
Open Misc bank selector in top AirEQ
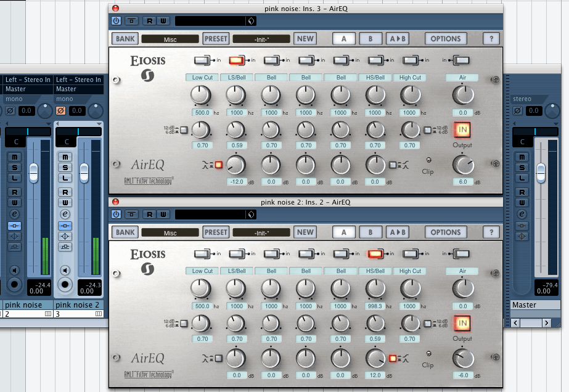(x=170, y=39)
